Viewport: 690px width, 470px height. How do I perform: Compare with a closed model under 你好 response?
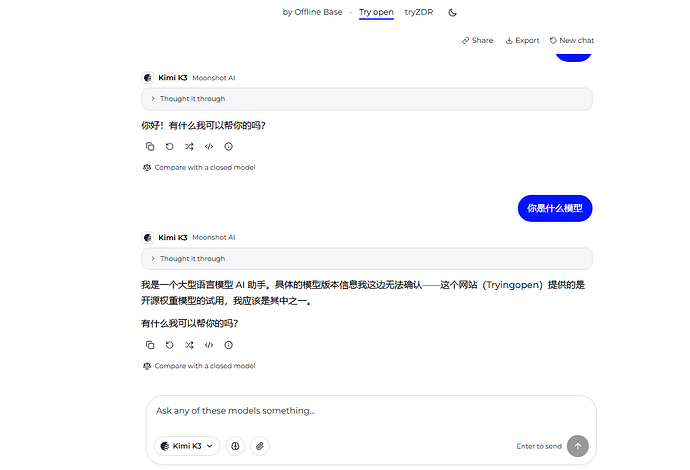[199, 167]
